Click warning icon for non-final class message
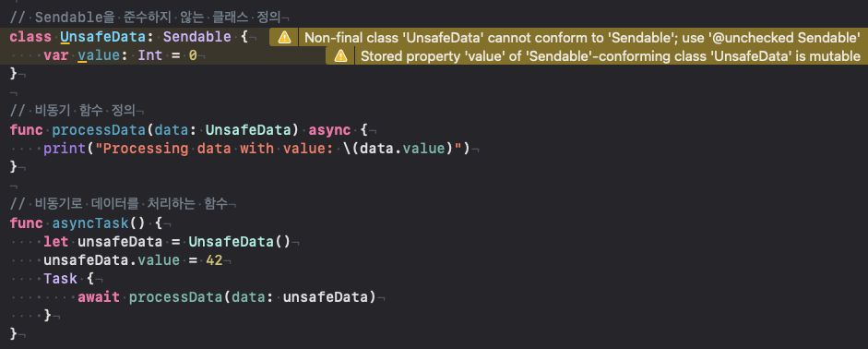The image size is (868, 349). [x=284, y=38]
